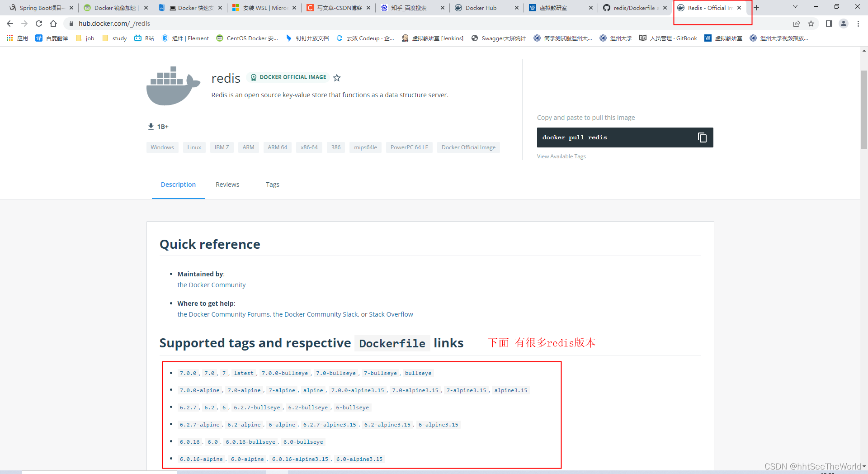The height and width of the screenshot is (474, 868).
Task: Open the Stack Overflow link
Action: click(x=391, y=314)
